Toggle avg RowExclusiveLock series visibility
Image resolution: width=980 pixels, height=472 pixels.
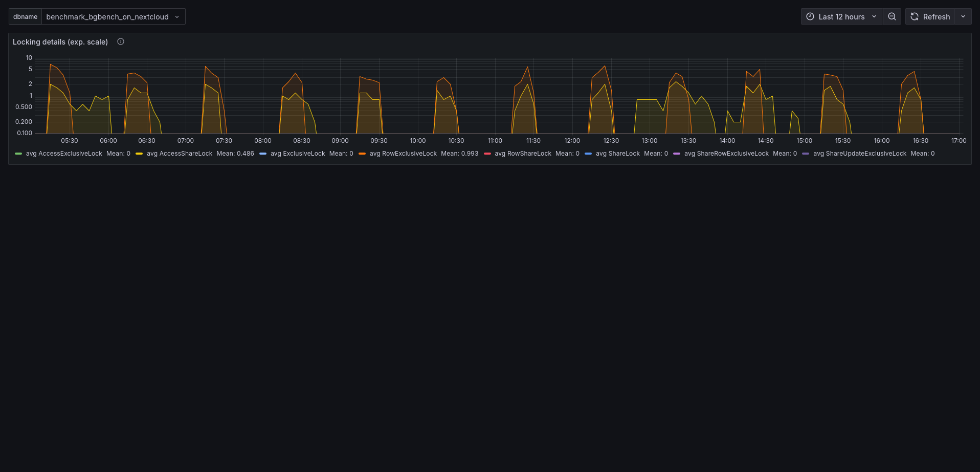click(x=403, y=154)
